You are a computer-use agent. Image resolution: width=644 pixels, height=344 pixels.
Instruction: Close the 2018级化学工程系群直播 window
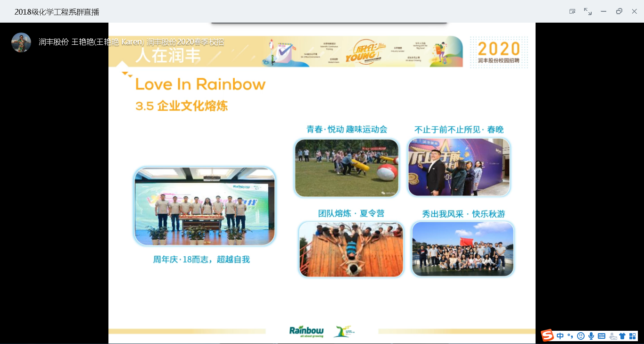(634, 11)
